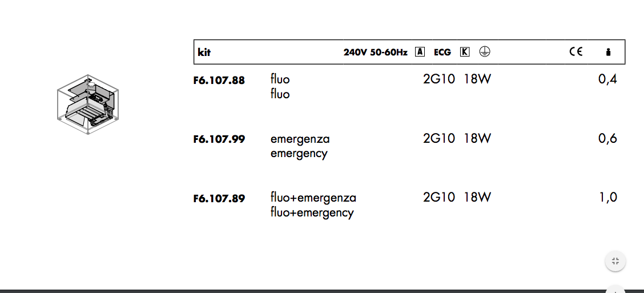This screenshot has width=644, height=293.
Task: Click the 2G10 18W spec in first row
Action: pos(457,79)
